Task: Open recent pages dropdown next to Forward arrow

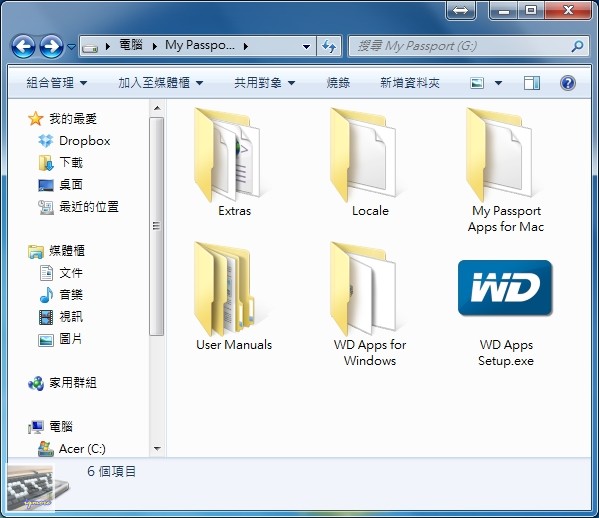Action: coord(71,47)
